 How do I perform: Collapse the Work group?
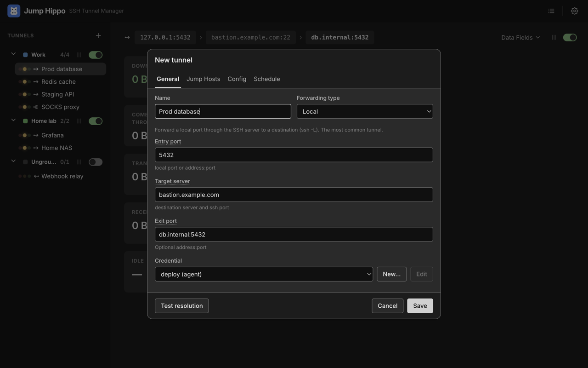coord(13,54)
